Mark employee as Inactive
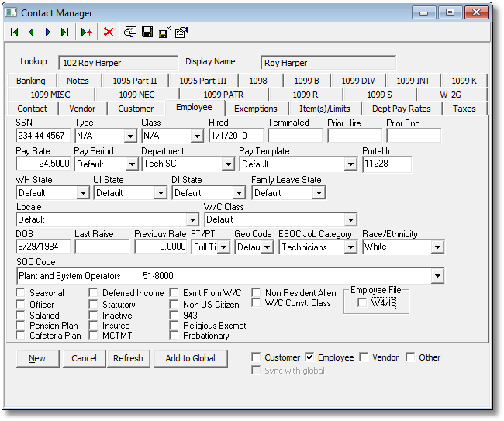The height and width of the screenshot is (421, 504). tap(93, 315)
